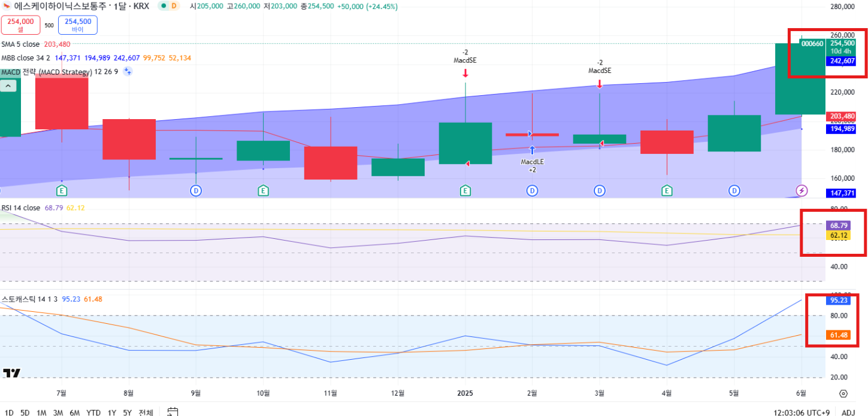Select the MBB close 34 2 legend
The width and height of the screenshot is (868, 416).
pos(26,58)
